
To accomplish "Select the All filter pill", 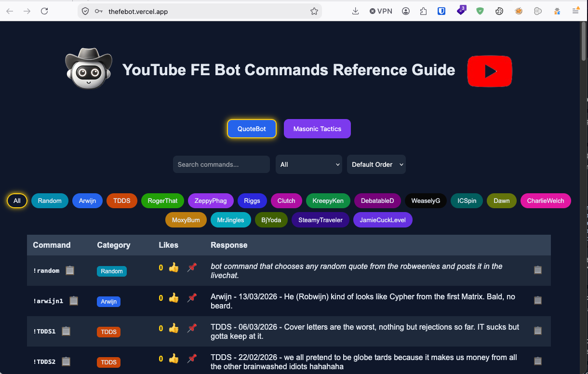I will 17,200.
